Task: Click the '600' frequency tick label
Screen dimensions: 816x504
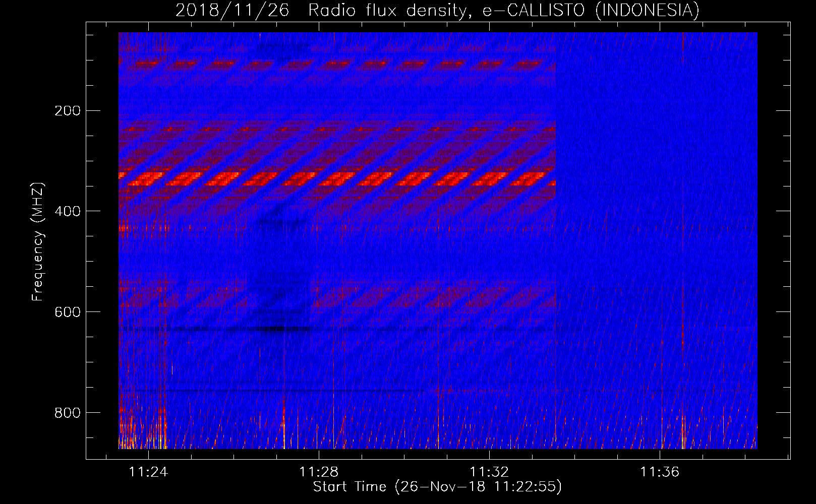Action: (x=68, y=312)
